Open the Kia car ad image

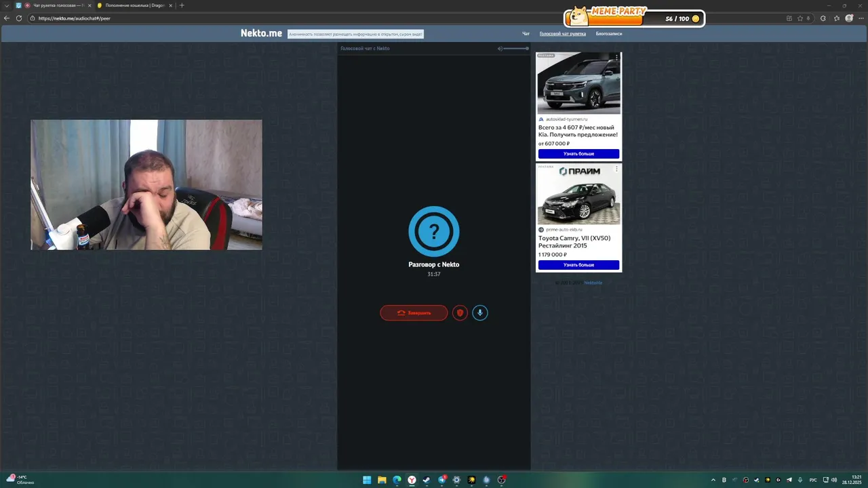coord(578,83)
